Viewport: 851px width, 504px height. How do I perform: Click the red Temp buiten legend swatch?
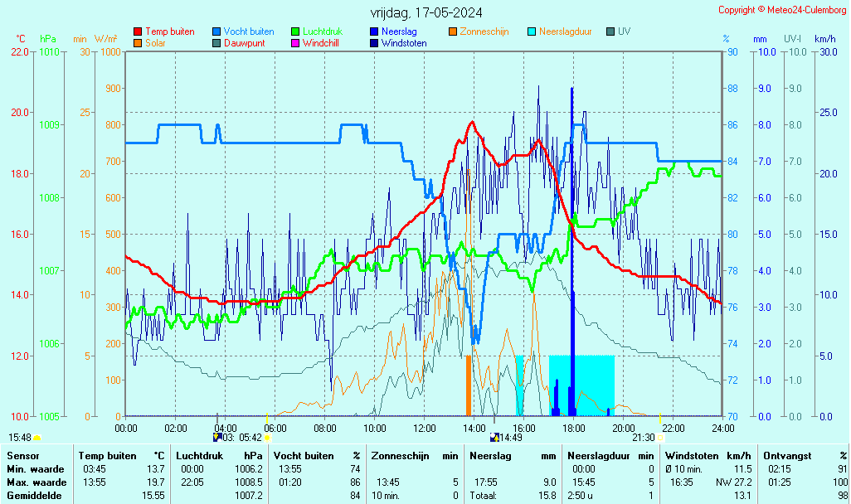click(138, 31)
